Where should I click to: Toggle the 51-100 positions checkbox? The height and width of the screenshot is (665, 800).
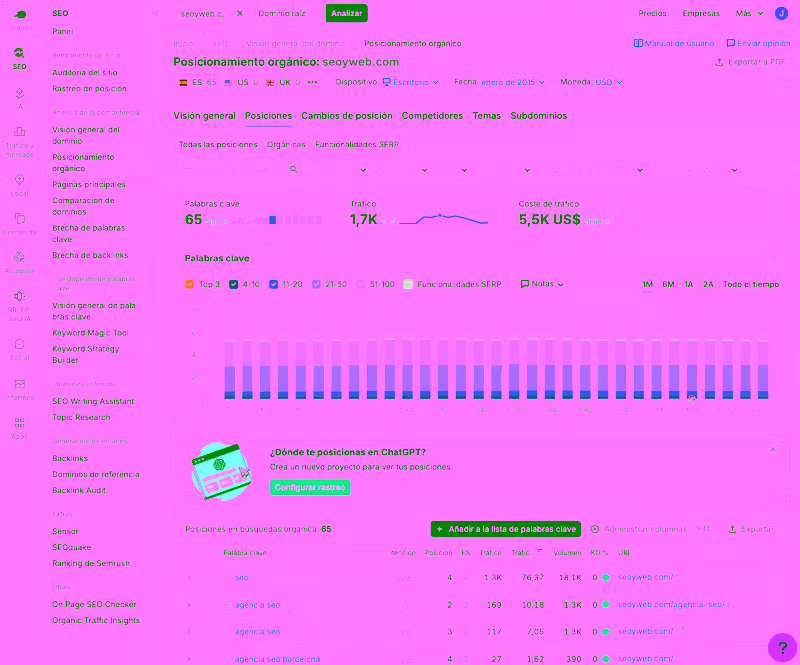click(x=361, y=284)
